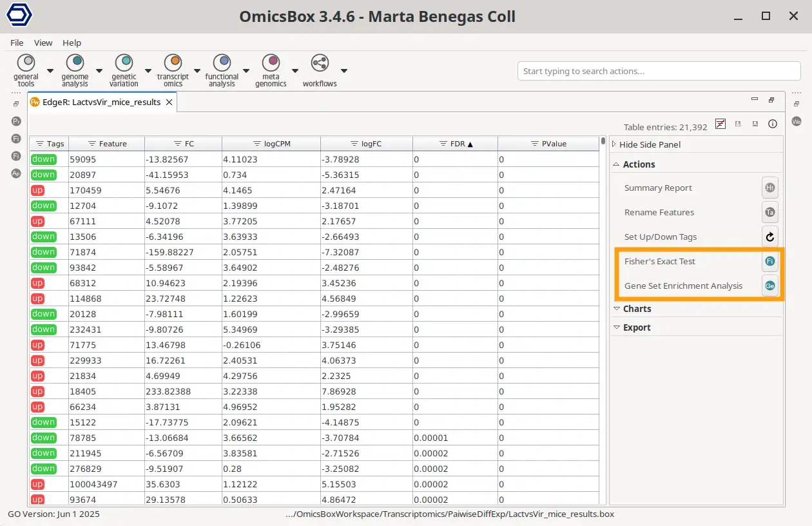
Task: Click the filter icon in the PValue column header
Action: (x=535, y=144)
